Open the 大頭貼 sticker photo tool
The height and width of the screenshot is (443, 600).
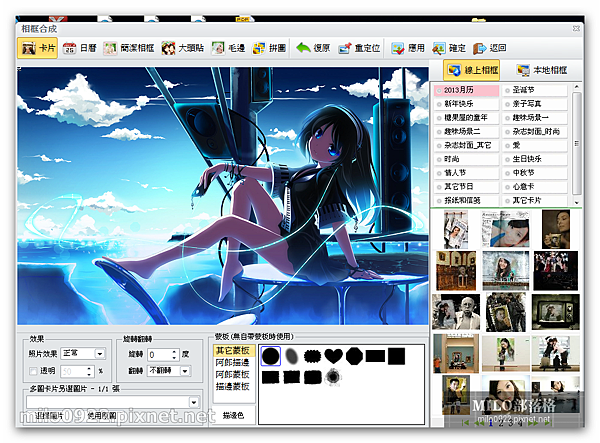(183, 48)
